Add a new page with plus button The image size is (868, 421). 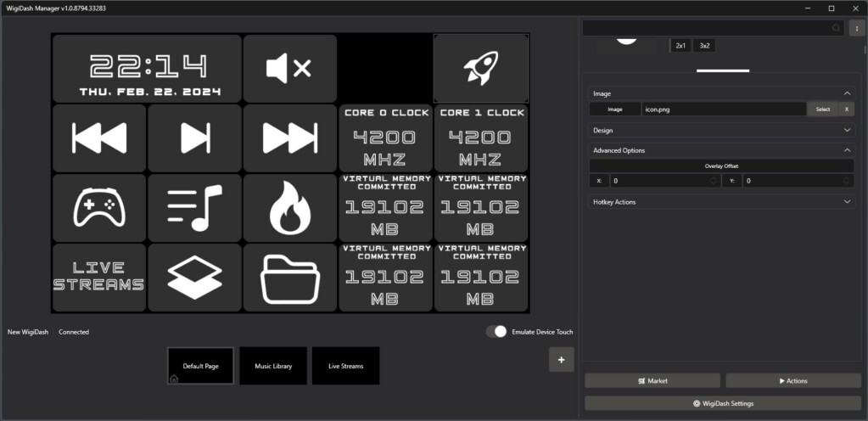click(560, 360)
